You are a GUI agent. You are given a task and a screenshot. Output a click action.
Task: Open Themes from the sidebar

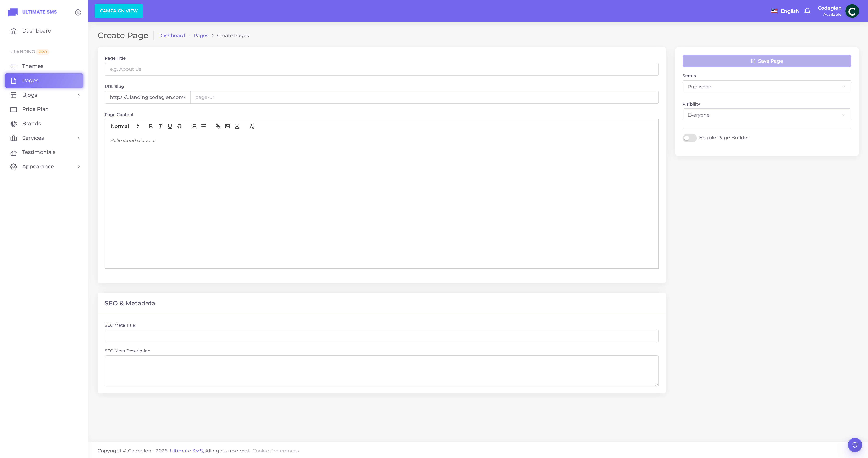click(44, 66)
